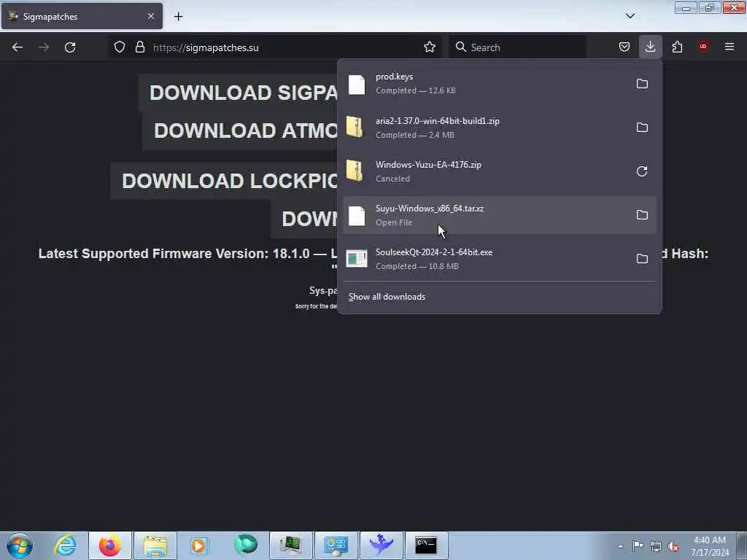Screen dimensions: 747x560
Task: Show hidden system tray icons
Action: pos(620,546)
